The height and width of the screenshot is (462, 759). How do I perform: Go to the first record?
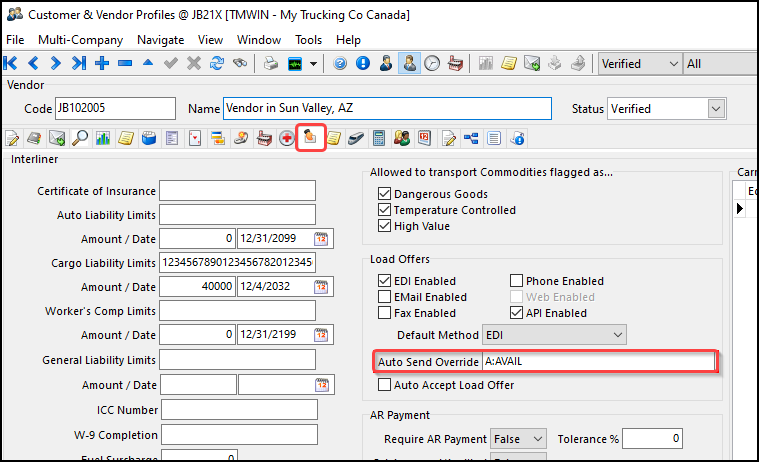(x=13, y=63)
